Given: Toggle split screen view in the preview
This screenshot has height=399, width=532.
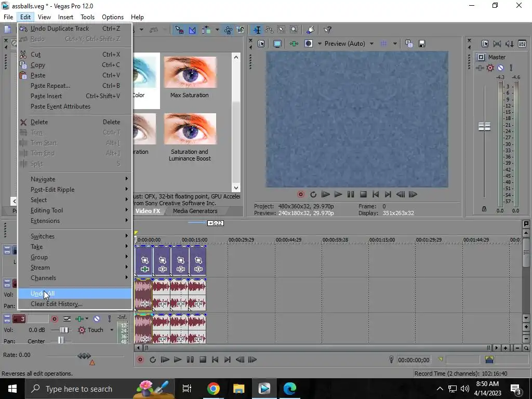Looking at the screenshot, I should point(309,44).
